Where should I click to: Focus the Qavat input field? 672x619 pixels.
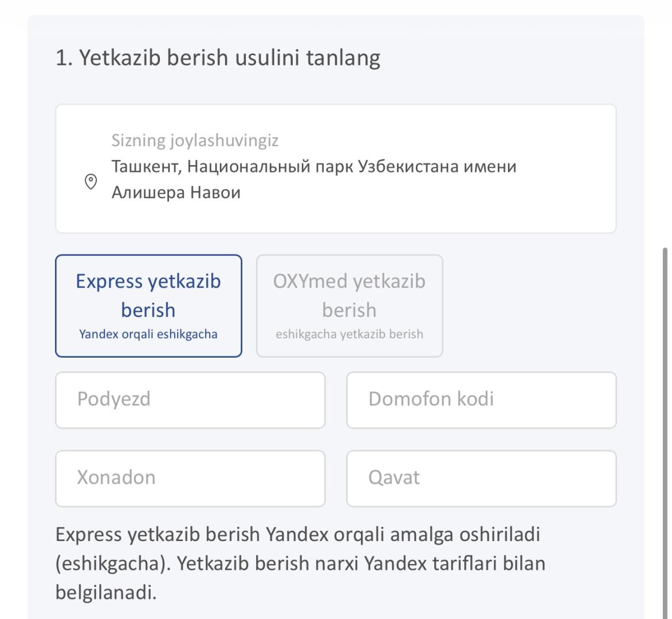481,478
